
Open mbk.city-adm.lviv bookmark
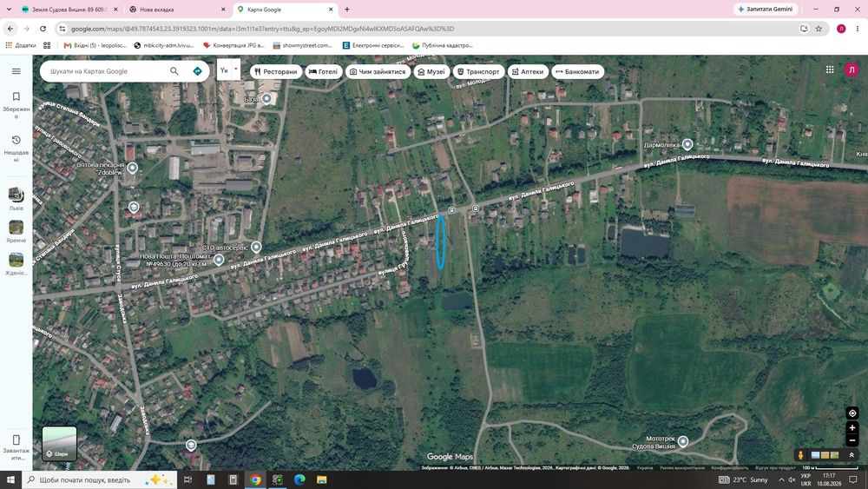164,45
